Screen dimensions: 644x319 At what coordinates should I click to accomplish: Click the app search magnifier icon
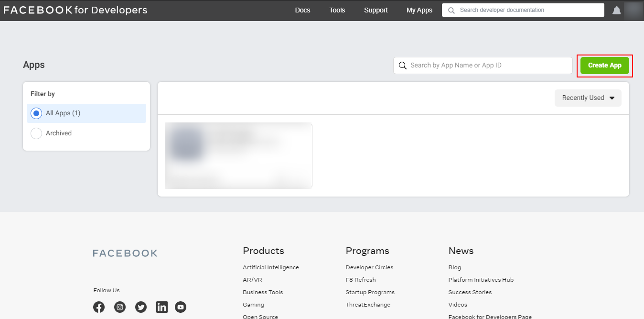point(403,66)
